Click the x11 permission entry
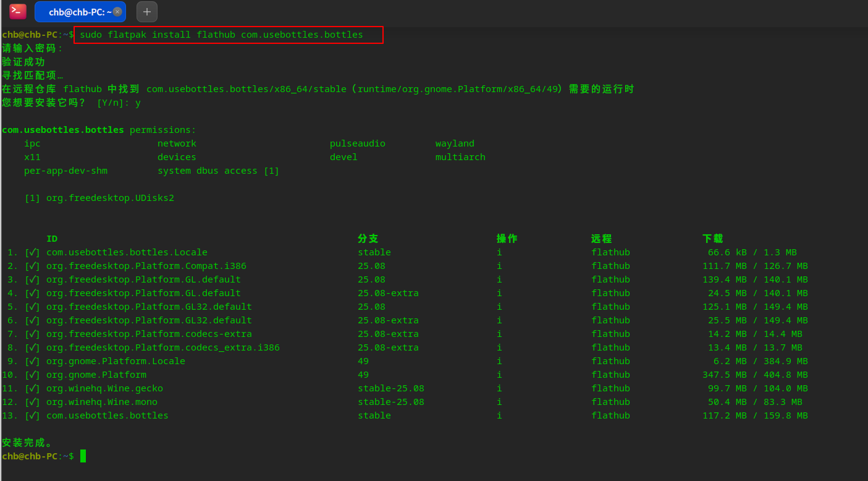This screenshot has height=481, width=868. (x=32, y=157)
